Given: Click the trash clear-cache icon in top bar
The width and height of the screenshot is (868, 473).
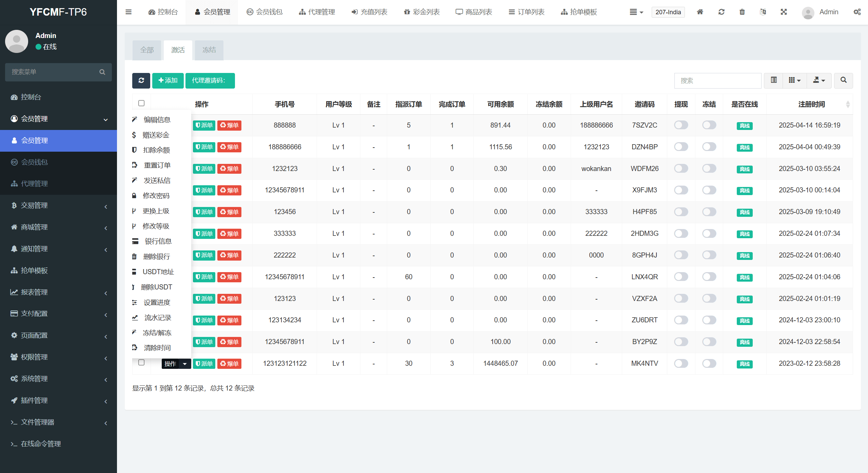Looking at the screenshot, I should [x=742, y=12].
